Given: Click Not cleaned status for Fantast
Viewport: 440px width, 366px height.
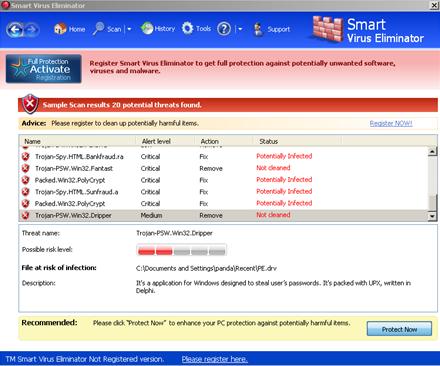Looking at the screenshot, I should coord(273,168).
